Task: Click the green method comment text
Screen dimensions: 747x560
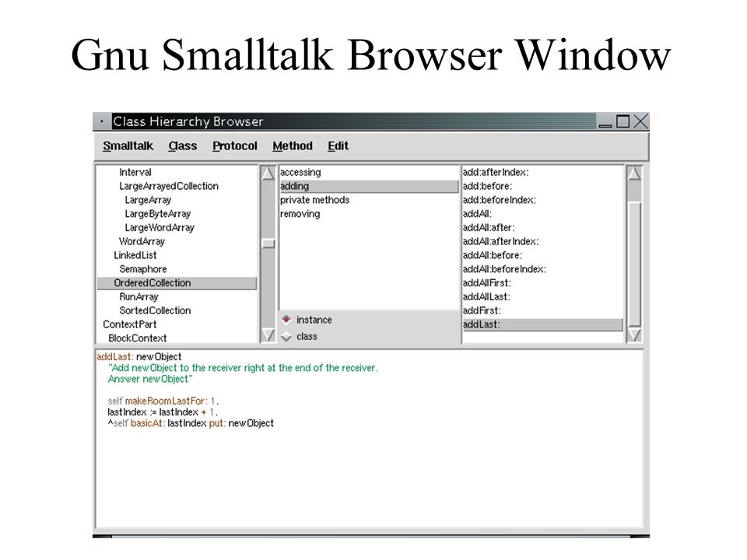Action: [243, 373]
